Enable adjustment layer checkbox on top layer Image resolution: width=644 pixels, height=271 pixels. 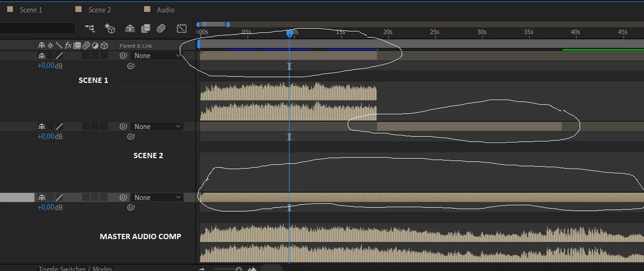click(94, 55)
